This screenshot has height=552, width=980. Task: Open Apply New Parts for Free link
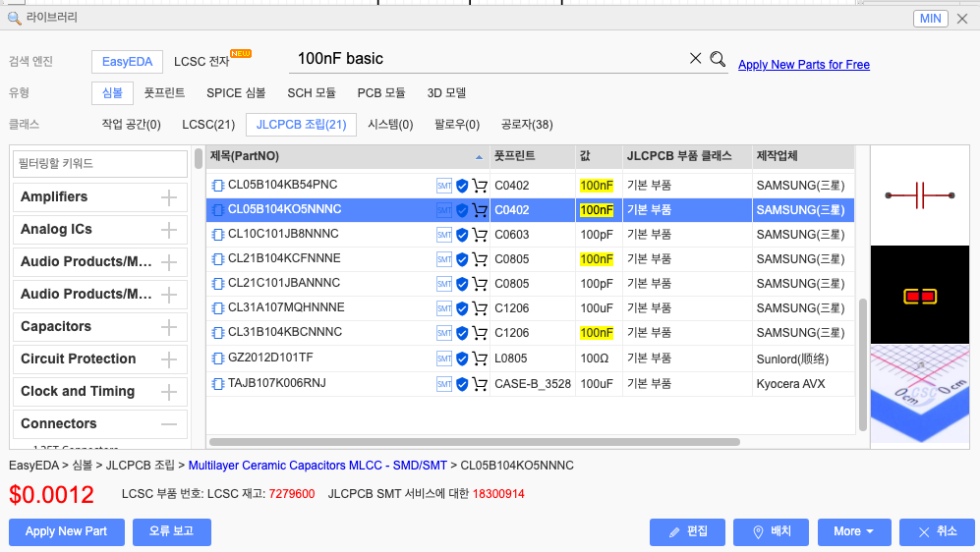[804, 65]
